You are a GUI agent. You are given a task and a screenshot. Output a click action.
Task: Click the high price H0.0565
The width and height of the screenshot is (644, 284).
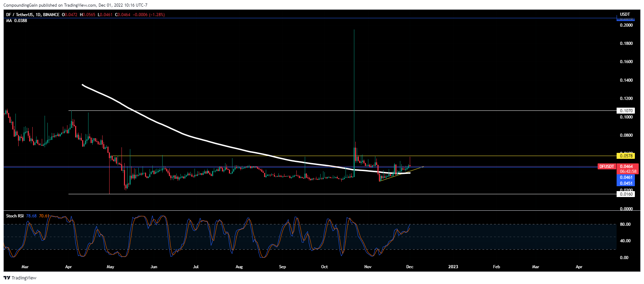click(x=87, y=15)
